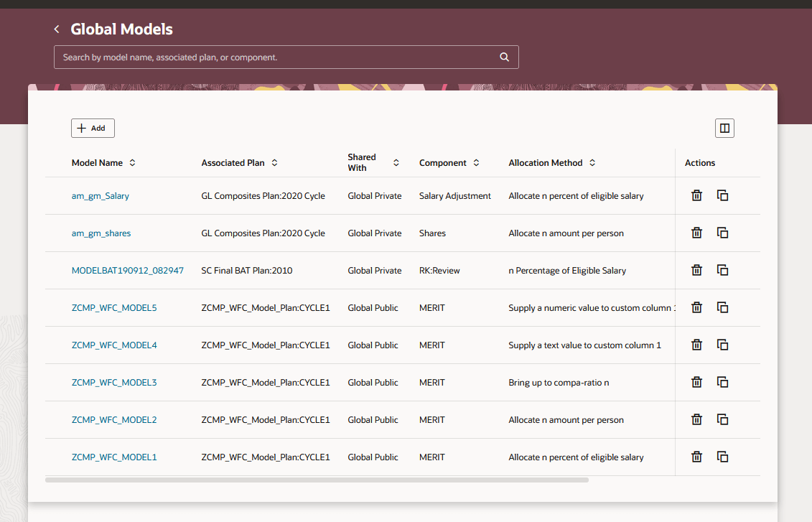Select 'Salary Adjustment' component cell

(x=454, y=196)
